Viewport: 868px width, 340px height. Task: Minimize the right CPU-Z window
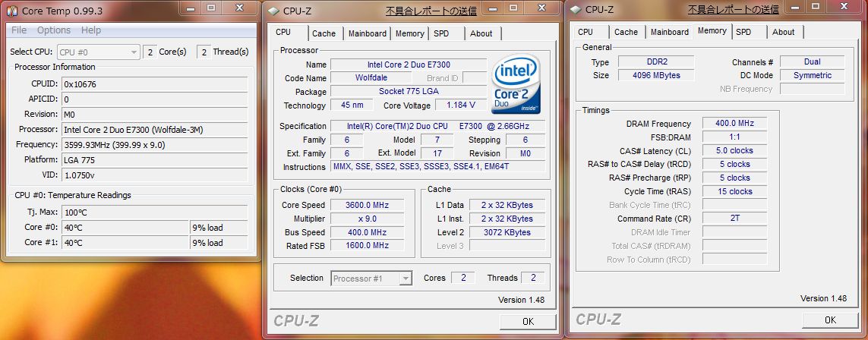pyautogui.click(x=796, y=6)
